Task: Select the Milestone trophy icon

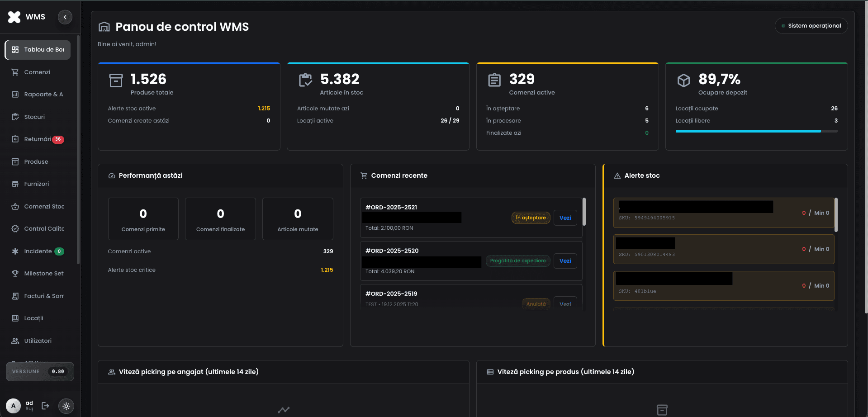Action: 15,273
